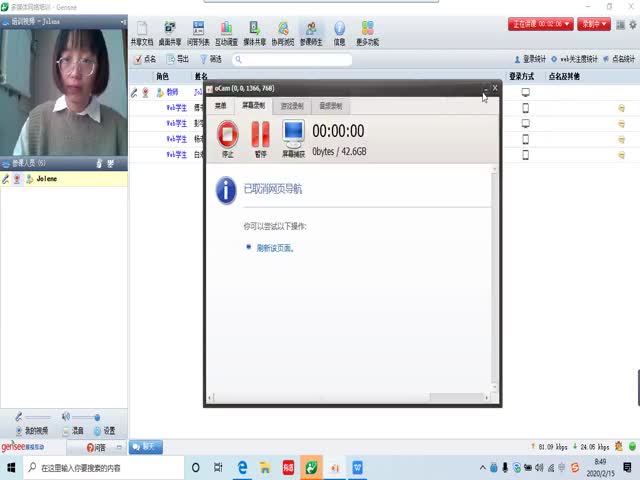Screen dimensions: 640x480
Task: Open the 聊天 chat button
Action: click(146, 447)
